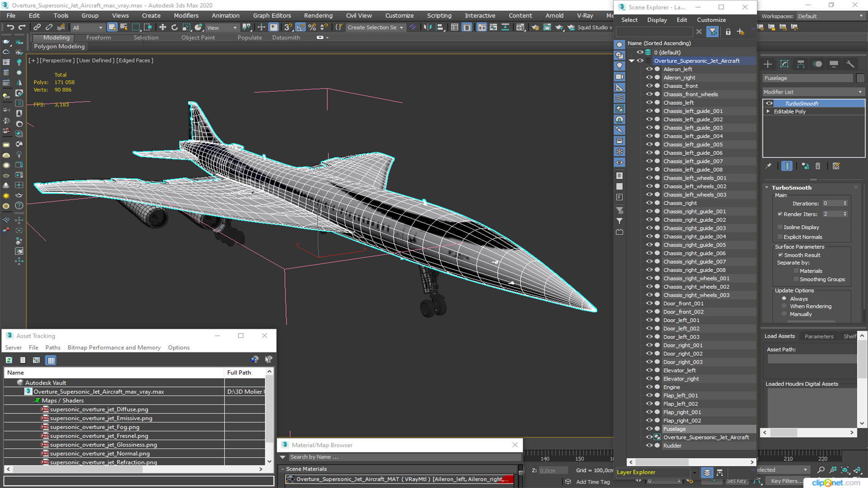Enable Explicit Normals checkbox
The width and height of the screenshot is (868, 488).
pyautogui.click(x=780, y=237)
